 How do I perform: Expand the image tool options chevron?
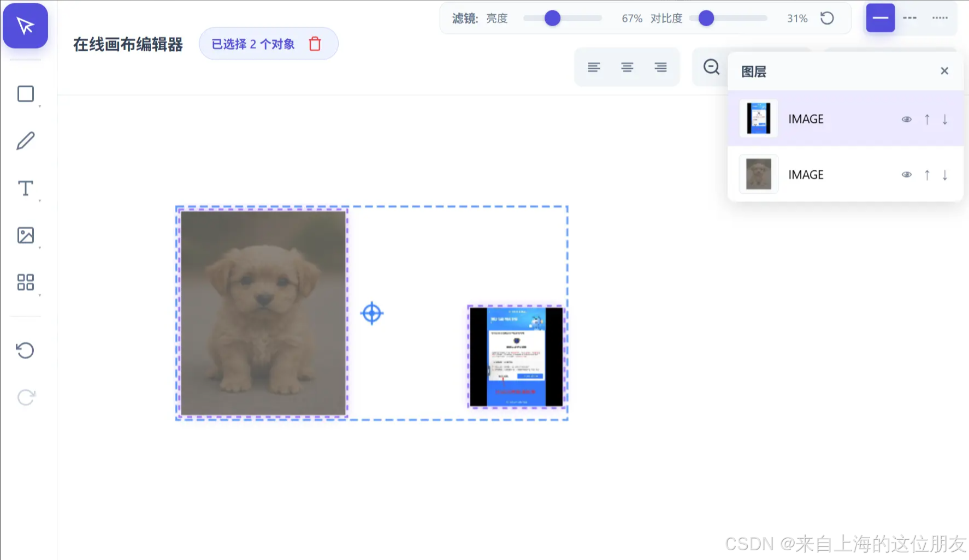point(39,248)
